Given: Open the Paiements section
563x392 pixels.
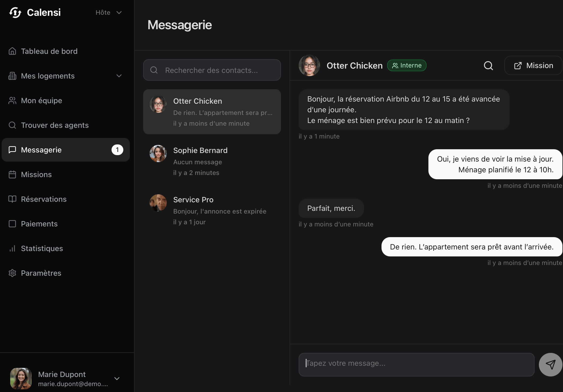Looking at the screenshot, I should click(x=39, y=224).
